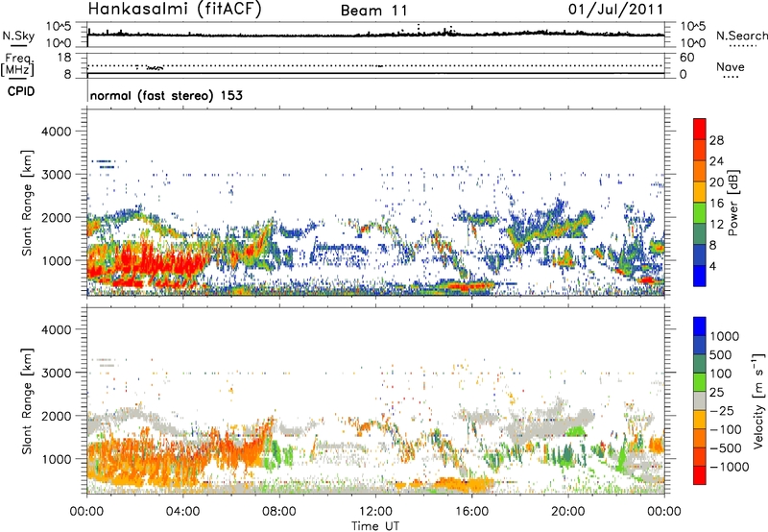The image size is (768, 532).
Task: Click the 'Velocity [m s-1]' colorbar label
Action: click(x=758, y=400)
